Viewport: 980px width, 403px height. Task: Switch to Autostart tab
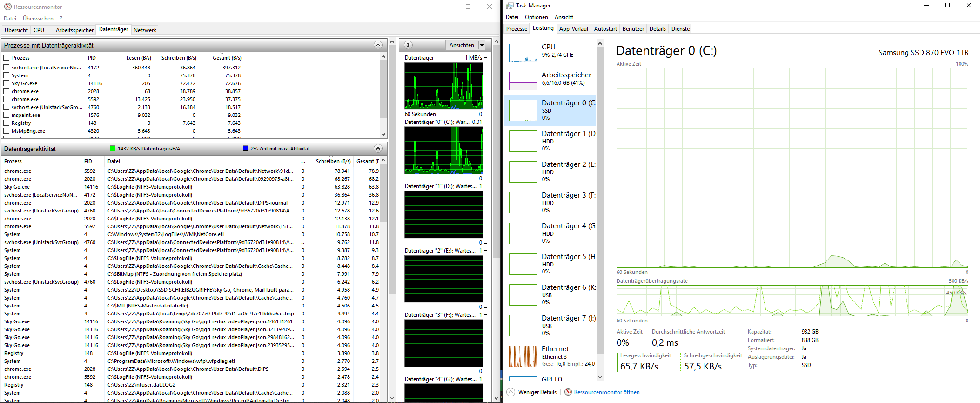tap(605, 29)
